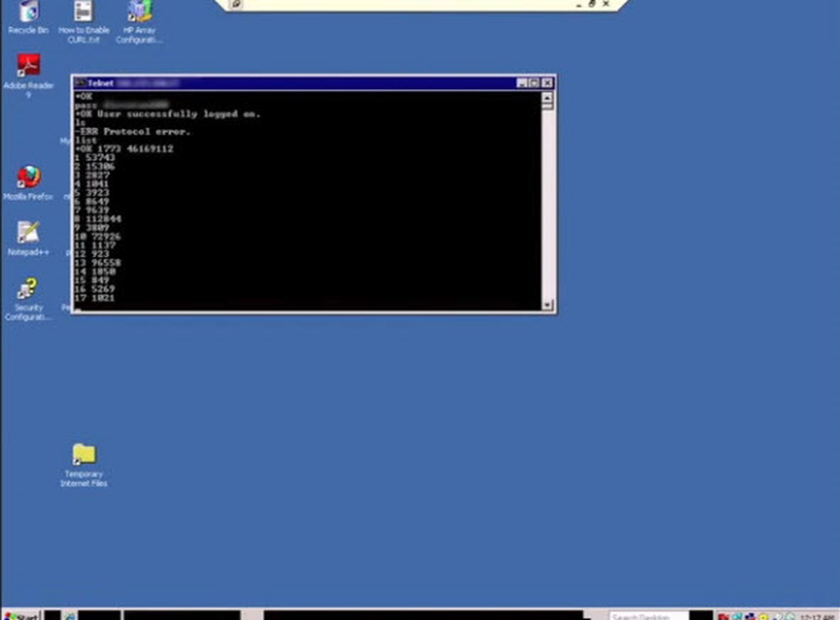840x620 pixels.
Task: Click the Telnet vertical scrollbar thumb
Action: (547, 106)
